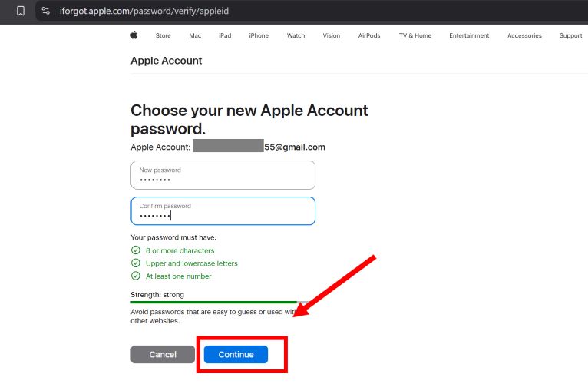Select AirPods in the navigation bar
Image resolution: width=588 pixels, height=384 pixels.
pos(369,35)
